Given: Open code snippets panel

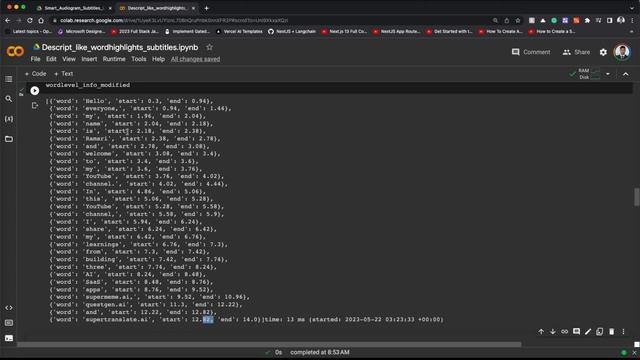Looking at the screenshot, I should pos(9,308).
